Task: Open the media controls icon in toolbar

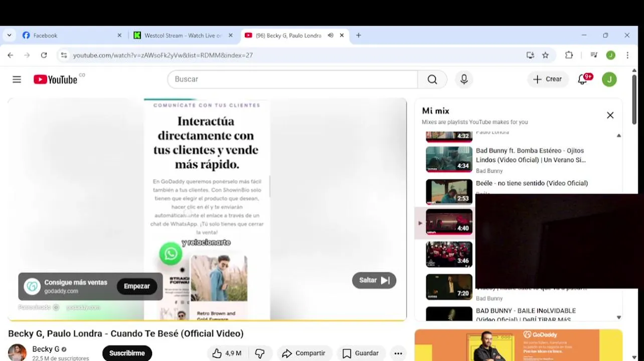Action: 594,55
